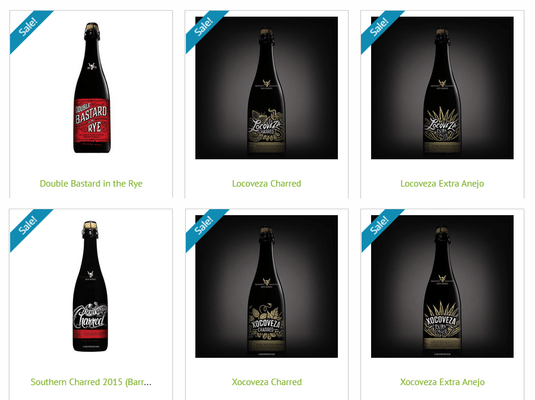Screen dimensions: 535x400
Task: Click the Xocoveza Extra Anejo bottle image
Action: (x=442, y=286)
